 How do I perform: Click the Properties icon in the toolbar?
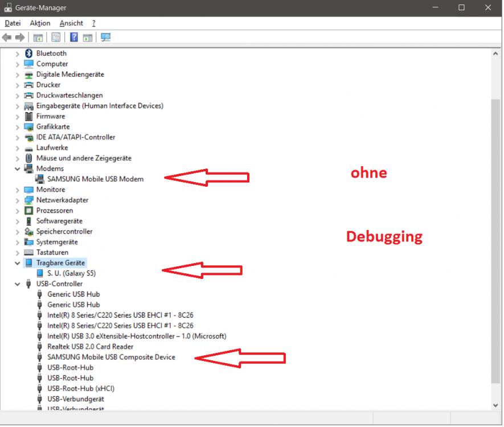55,37
